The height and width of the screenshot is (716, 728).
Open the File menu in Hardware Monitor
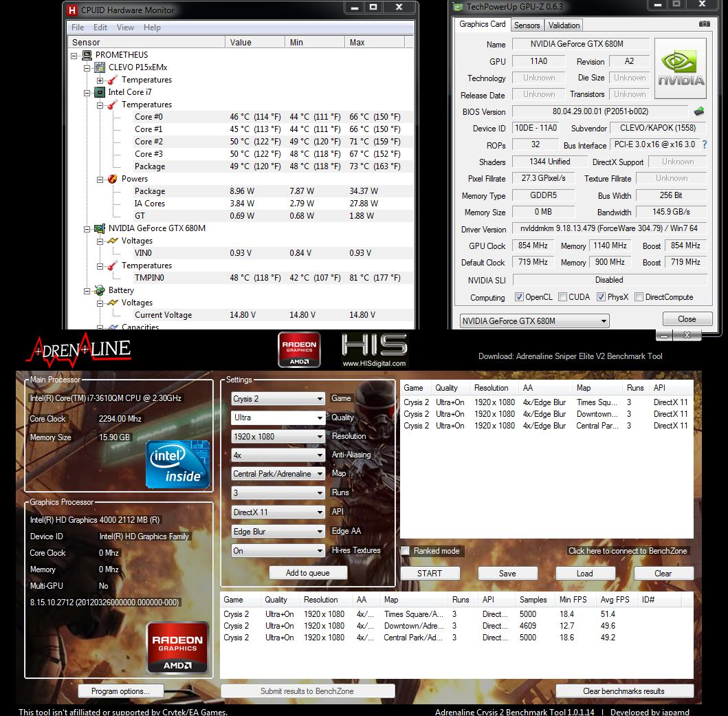point(78,28)
